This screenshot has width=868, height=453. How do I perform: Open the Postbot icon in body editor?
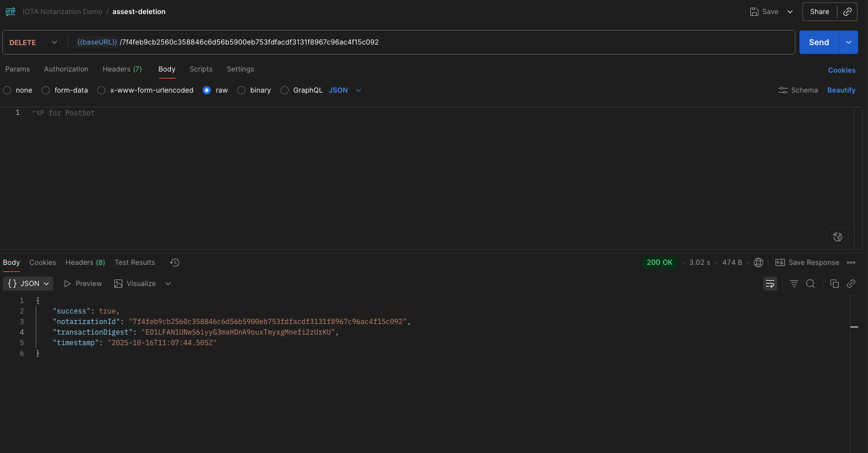click(838, 237)
